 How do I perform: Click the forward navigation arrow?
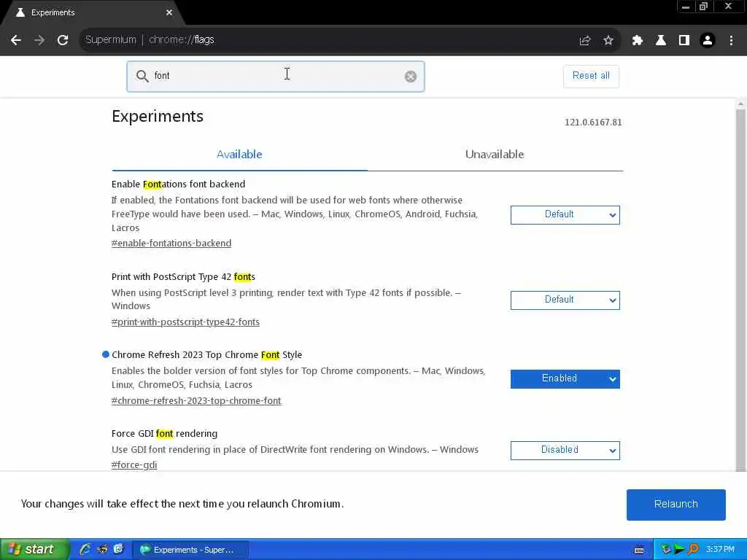click(x=39, y=40)
